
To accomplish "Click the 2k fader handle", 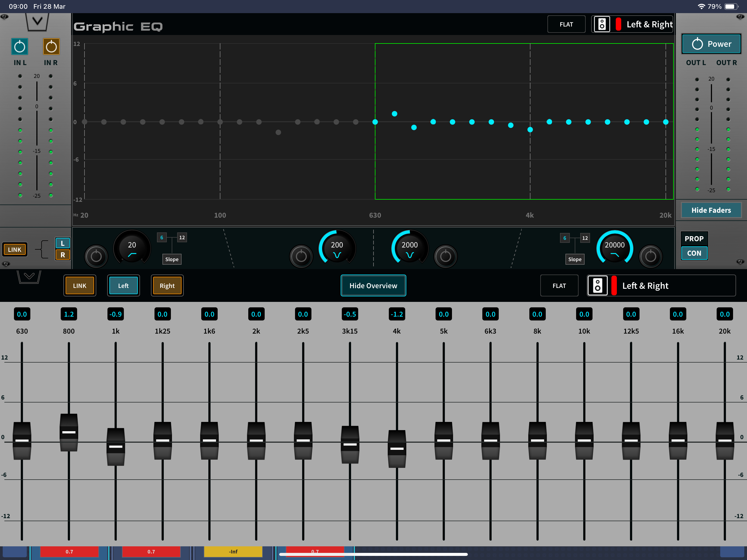I will click(x=256, y=441).
